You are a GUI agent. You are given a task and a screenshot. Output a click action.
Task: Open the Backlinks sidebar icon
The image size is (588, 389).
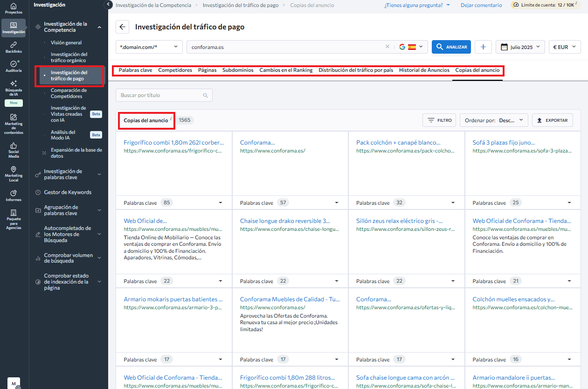[x=13, y=47]
